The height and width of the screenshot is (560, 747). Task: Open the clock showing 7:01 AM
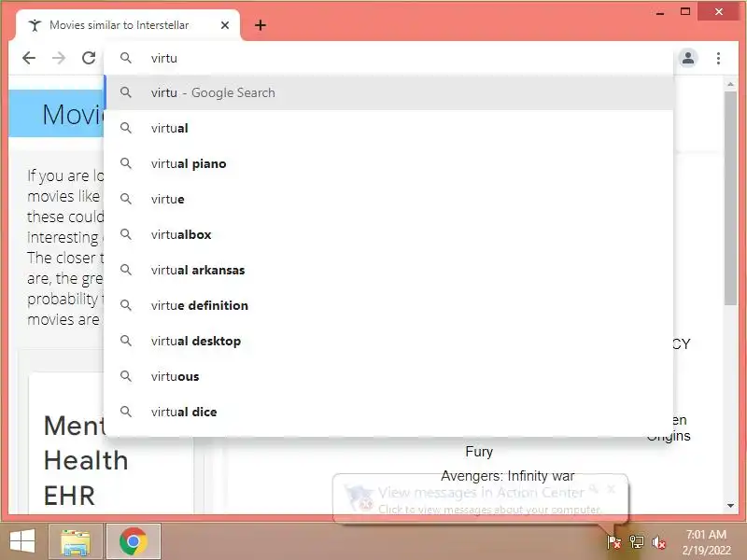coord(706,542)
